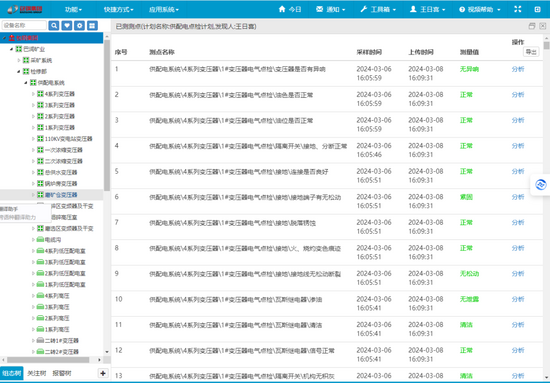The width and height of the screenshot is (550, 383).
Task: Switch to the 组态树 tab
Action: [12, 373]
